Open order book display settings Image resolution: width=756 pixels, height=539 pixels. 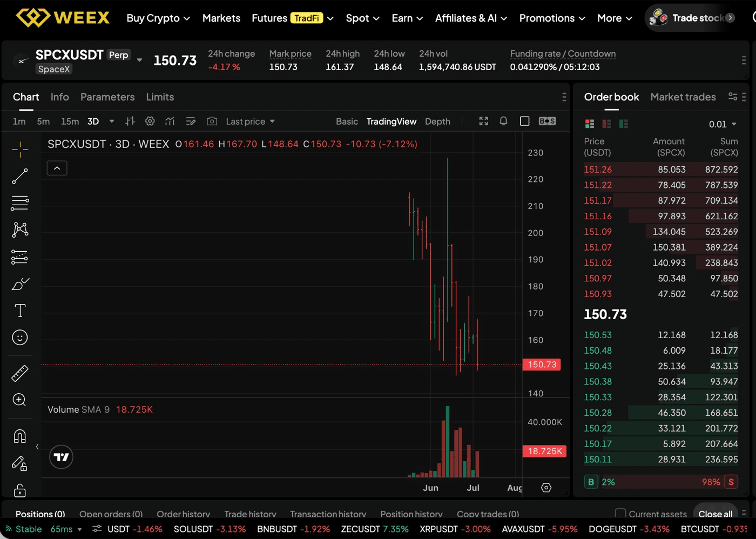tap(733, 96)
